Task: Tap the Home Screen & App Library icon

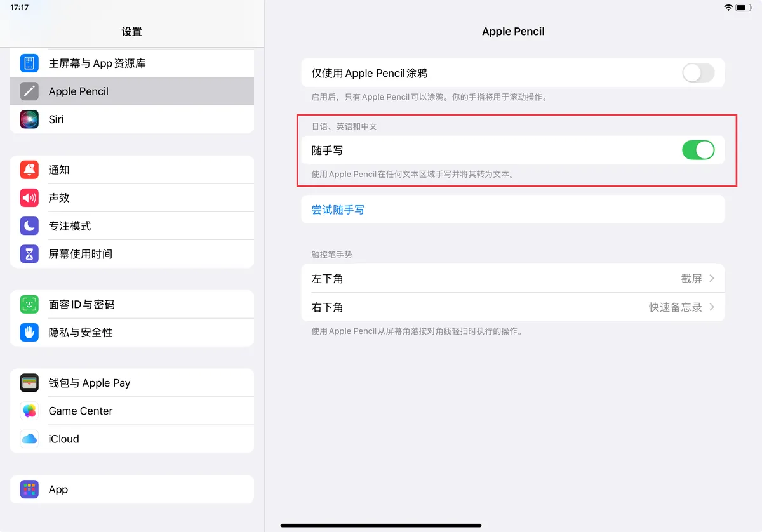Action: click(x=29, y=63)
